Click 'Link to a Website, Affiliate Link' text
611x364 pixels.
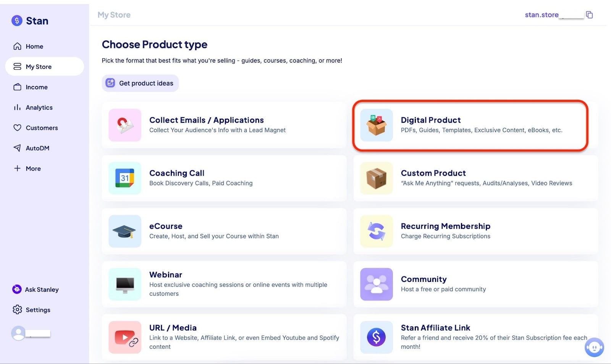tap(244, 342)
